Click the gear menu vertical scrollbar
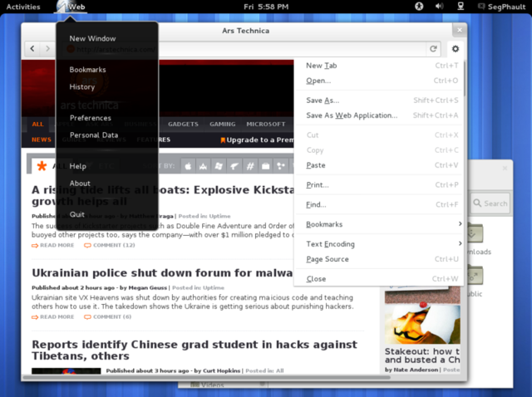This screenshot has width=532, height=397. [x=464, y=79]
